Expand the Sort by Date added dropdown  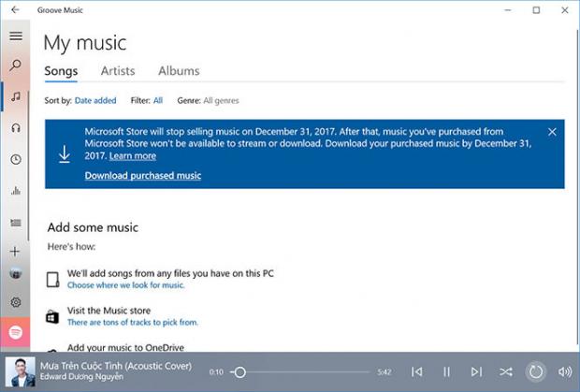coord(95,100)
